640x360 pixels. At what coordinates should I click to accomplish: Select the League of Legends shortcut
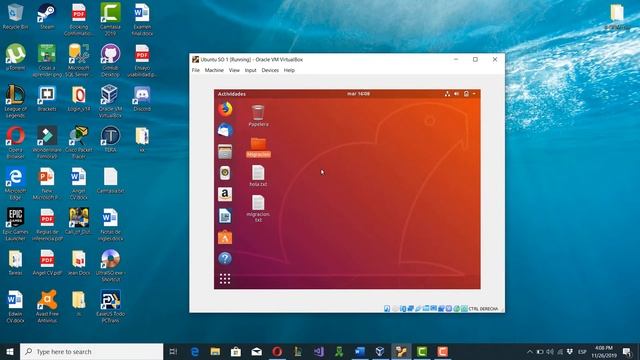pyautogui.click(x=15, y=101)
